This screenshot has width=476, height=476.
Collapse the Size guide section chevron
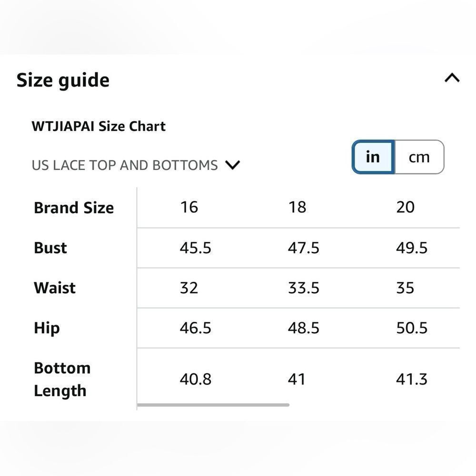[452, 78]
